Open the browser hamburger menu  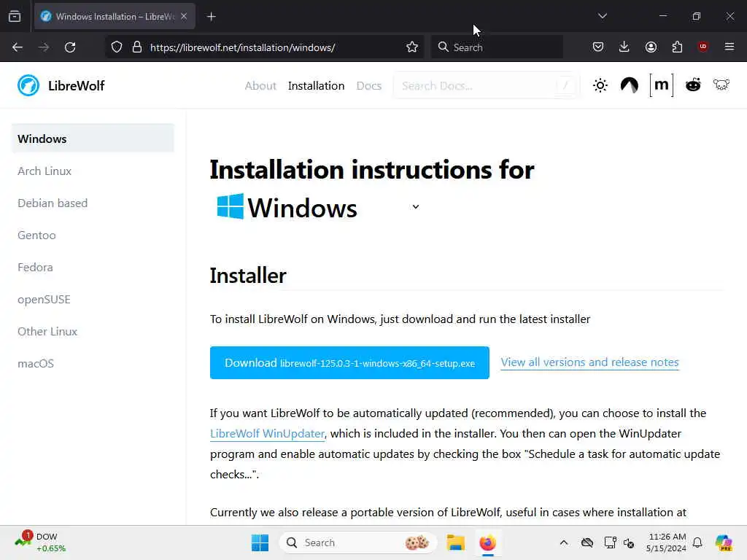tap(729, 47)
